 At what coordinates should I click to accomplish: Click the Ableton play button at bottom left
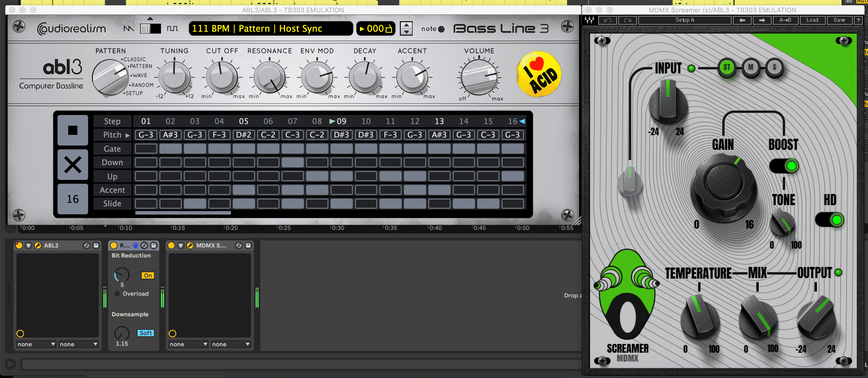pyautogui.click(x=11, y=364)
